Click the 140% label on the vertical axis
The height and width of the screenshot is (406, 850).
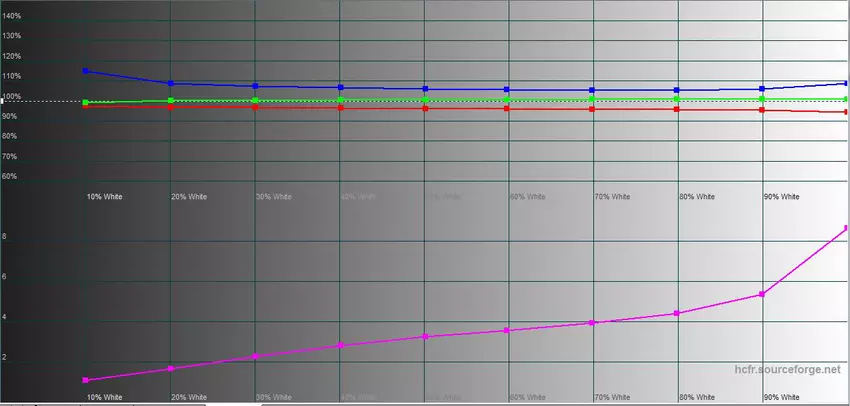pos(12,16)
